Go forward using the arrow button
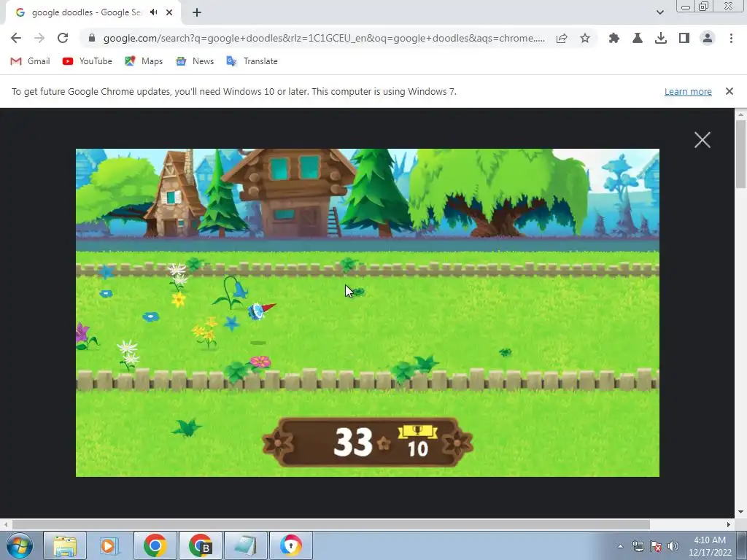747x560 pixels. point(39,38)
